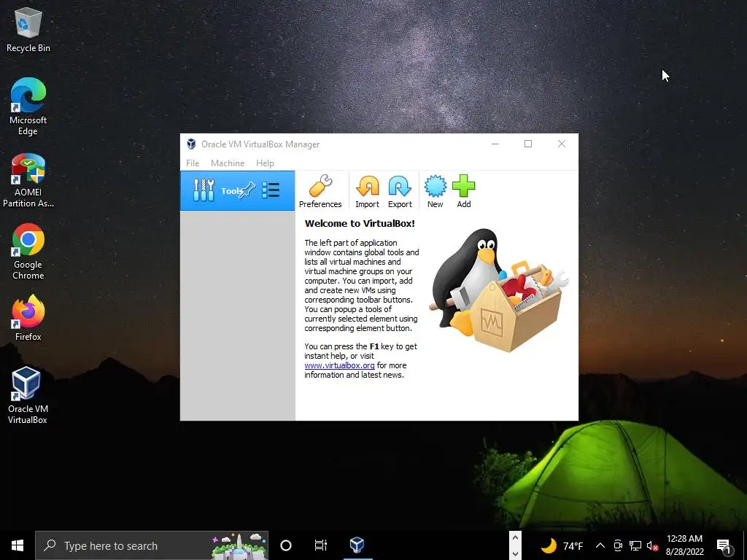Click the Welcome to VirtualBox! heading
The image size is (747, 560).
[360, 223]
